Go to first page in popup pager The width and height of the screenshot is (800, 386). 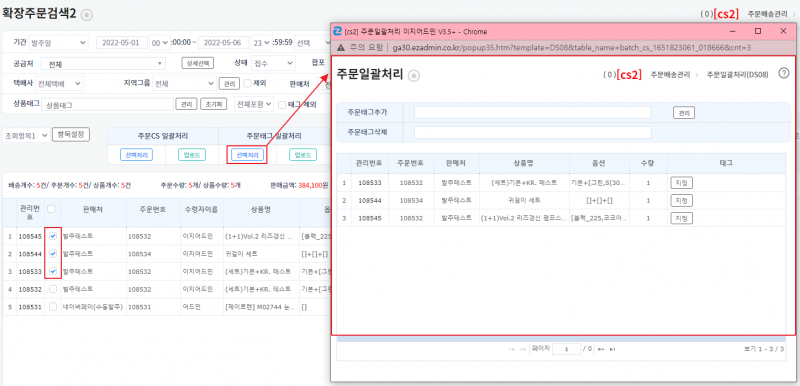512,349
